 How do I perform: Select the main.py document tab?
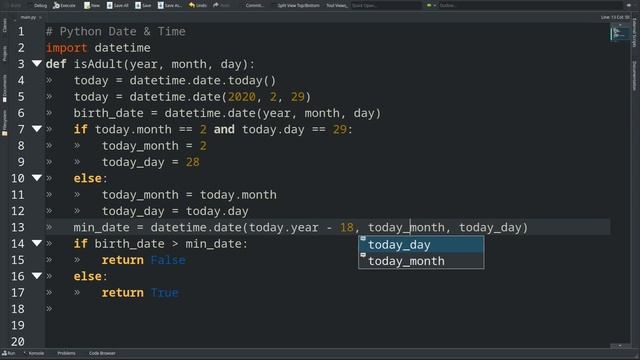click(x=28, y=17)
